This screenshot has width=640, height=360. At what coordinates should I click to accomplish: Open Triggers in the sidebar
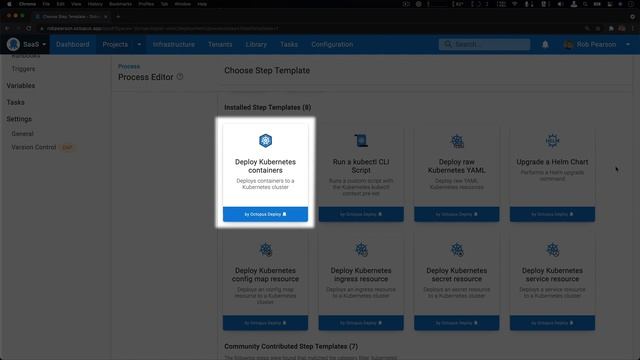23,69
